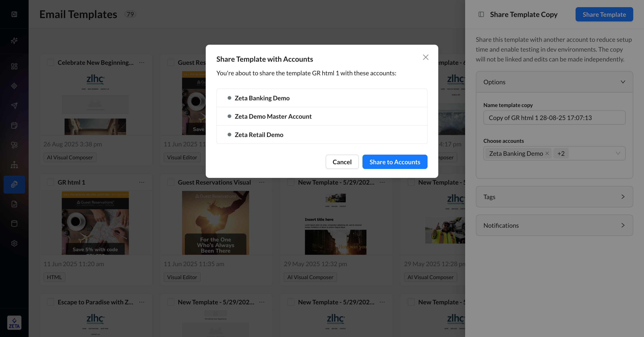Screen dimensions: 644x337
Task: Check the GR html 1 template checkbox
Action: coord(51,182)
